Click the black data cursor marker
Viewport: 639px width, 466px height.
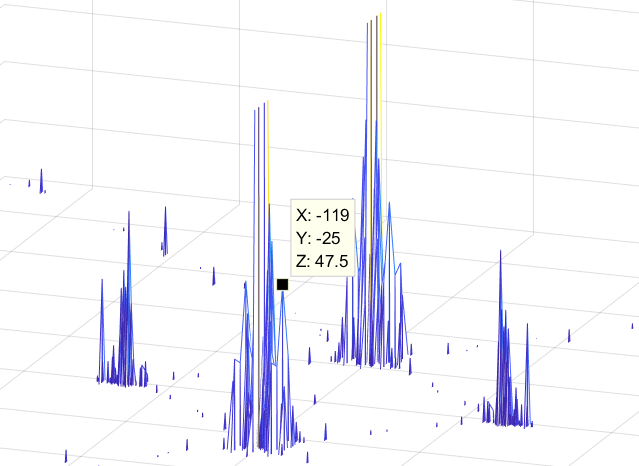tap(282, 285)
